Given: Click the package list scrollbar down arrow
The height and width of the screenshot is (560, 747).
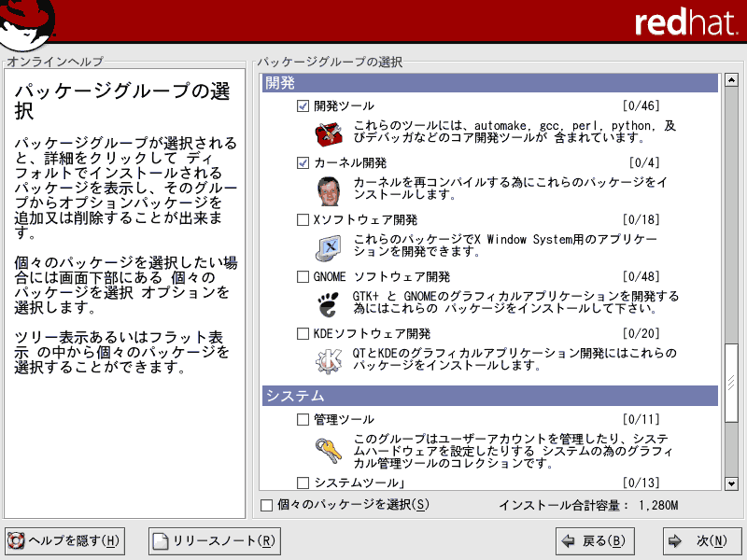Looking at the screenshot, I should (731, 483).
